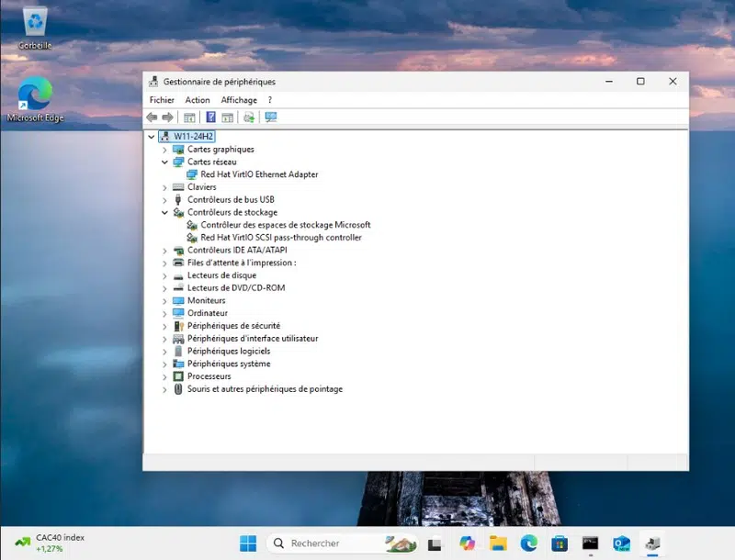Click the Windows Start button
The width and height of the screenshot is (735, 560).
(x=248, y=543)
